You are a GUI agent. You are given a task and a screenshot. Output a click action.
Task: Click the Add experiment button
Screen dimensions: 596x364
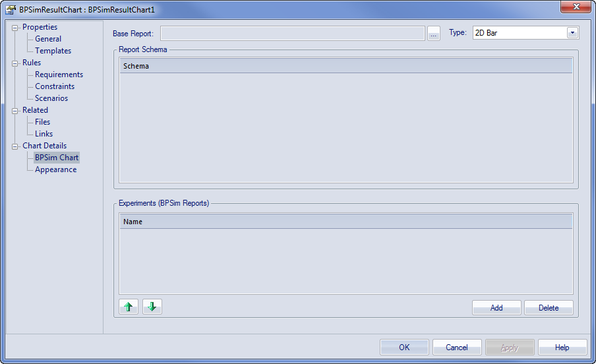pos(496,308)
